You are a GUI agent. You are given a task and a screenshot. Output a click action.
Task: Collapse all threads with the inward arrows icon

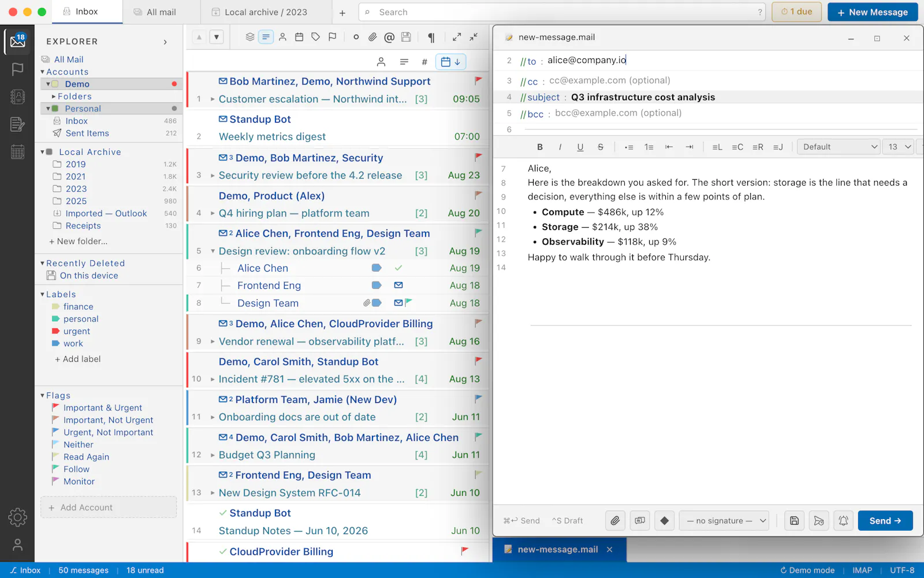[474, 37]
